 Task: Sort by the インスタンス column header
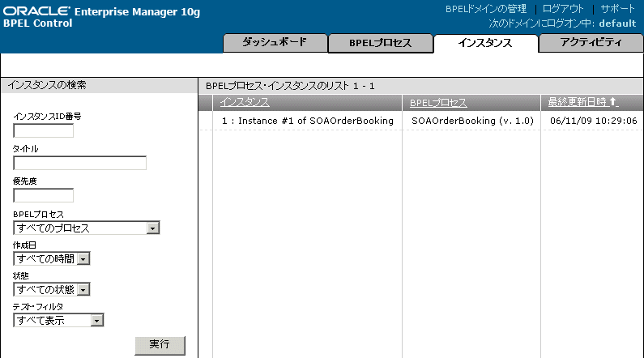245,102
